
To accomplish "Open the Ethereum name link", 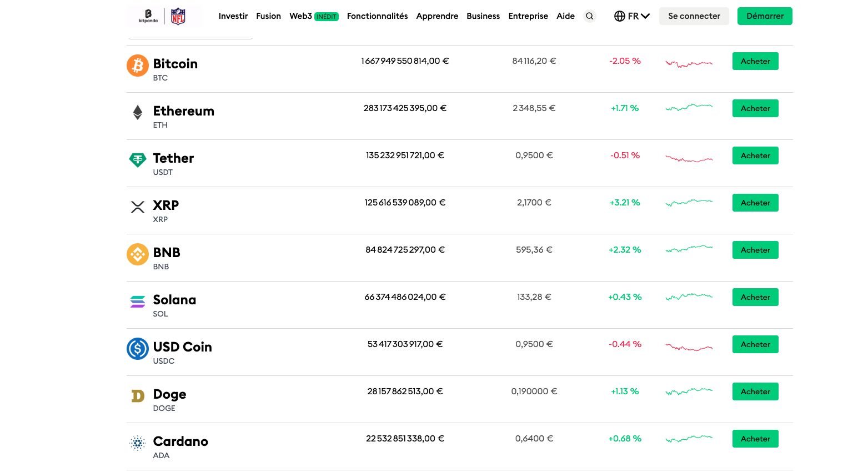I will click(183, 111).
